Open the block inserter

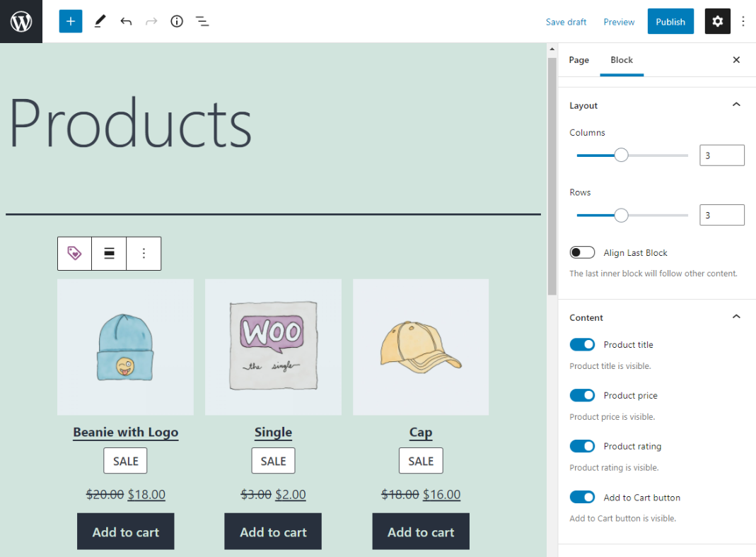[70, 21]
